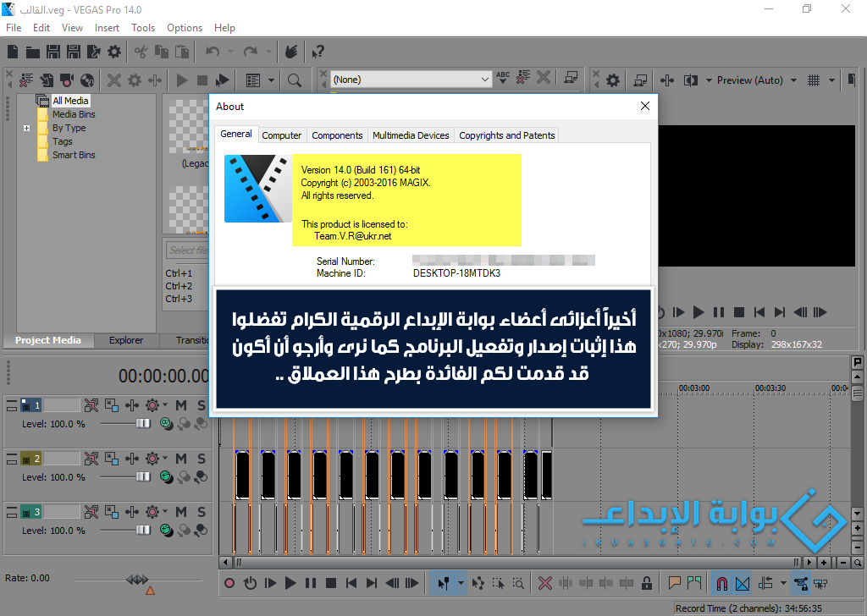This screenshot has width=867, height=616.
Task: Click Import Media icon in Project Media toolbar
Action: [47, 80]
